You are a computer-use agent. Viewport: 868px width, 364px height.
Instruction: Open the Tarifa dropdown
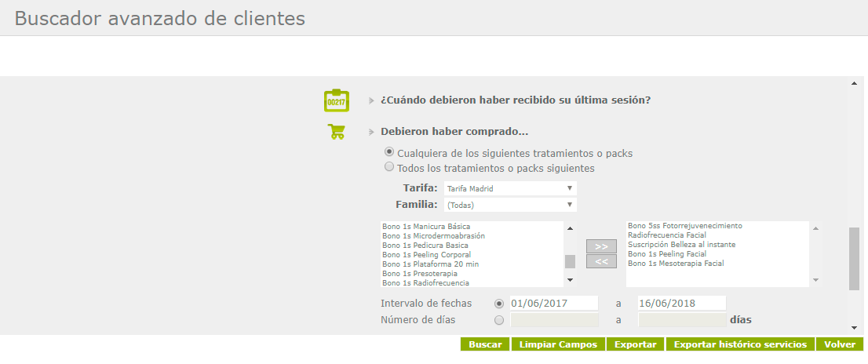(x=510, y=188)
